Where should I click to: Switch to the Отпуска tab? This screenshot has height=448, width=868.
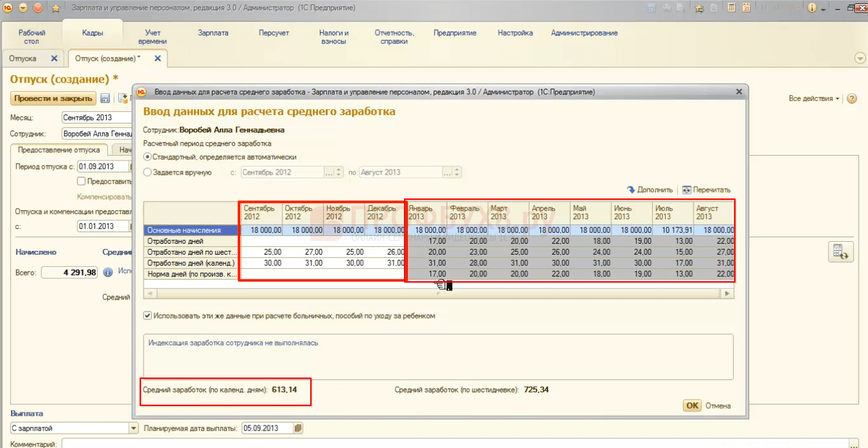[23, 58]
